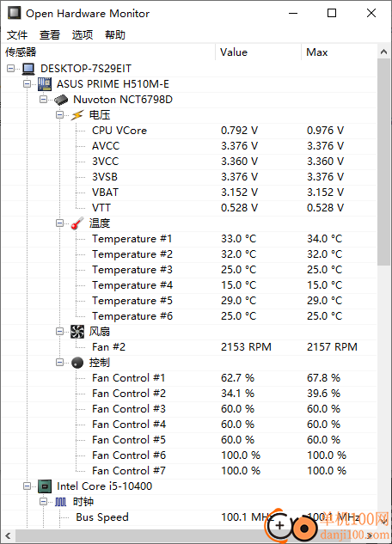This screenshot has width=392, height=544.
Task: Select the DESKTOP-7S29EIT computer icon
Action: pos(28,69)
